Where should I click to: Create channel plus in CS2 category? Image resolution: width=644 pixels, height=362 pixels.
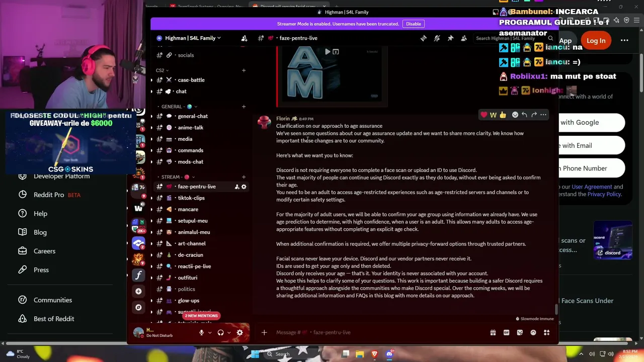[x=244, y=70]
